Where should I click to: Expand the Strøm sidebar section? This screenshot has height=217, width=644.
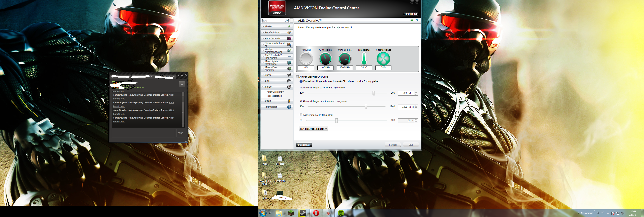[x=277, y=101]
